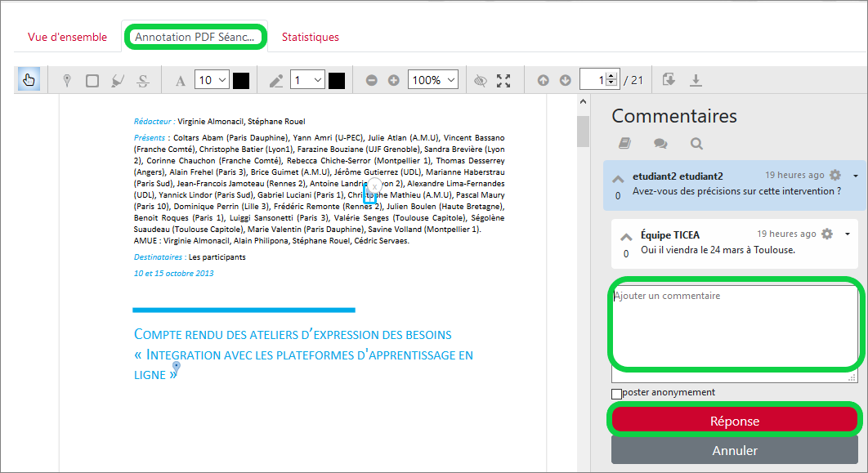Screen dimensions: 868x473
Task: Click the red Réponse button
Action: pyautogui.click(x=733, y=421)
